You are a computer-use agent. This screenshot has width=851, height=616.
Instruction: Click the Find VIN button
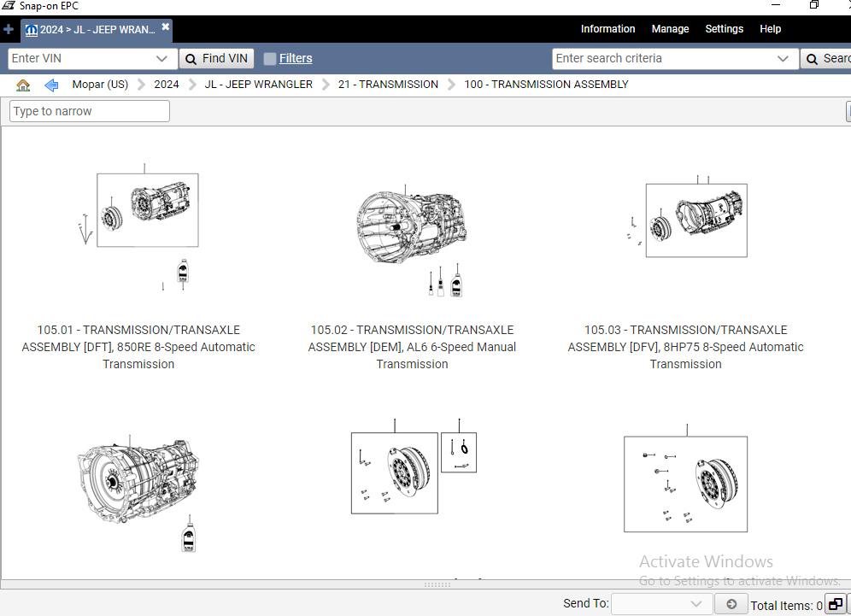click(216, 58)
